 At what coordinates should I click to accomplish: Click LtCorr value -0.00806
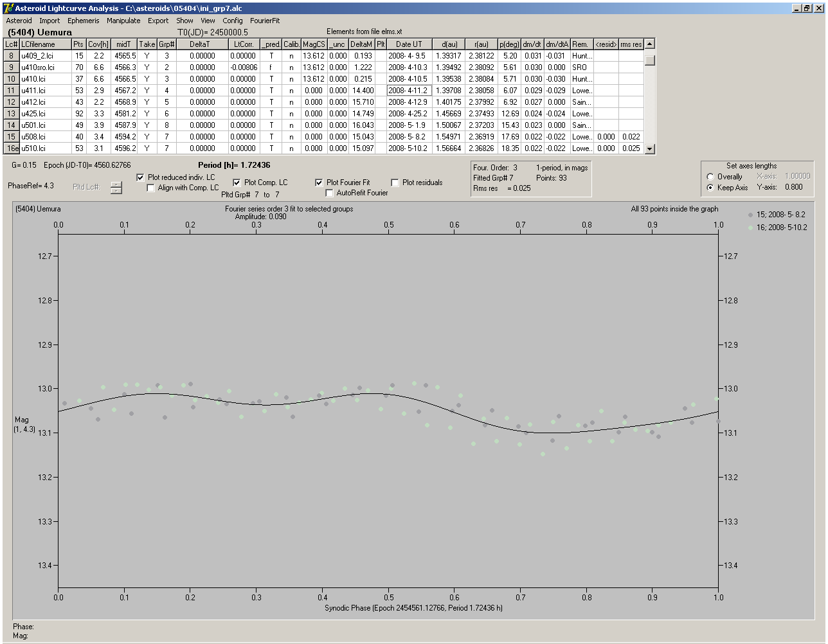pyautogui.click(x=244, y=67)
